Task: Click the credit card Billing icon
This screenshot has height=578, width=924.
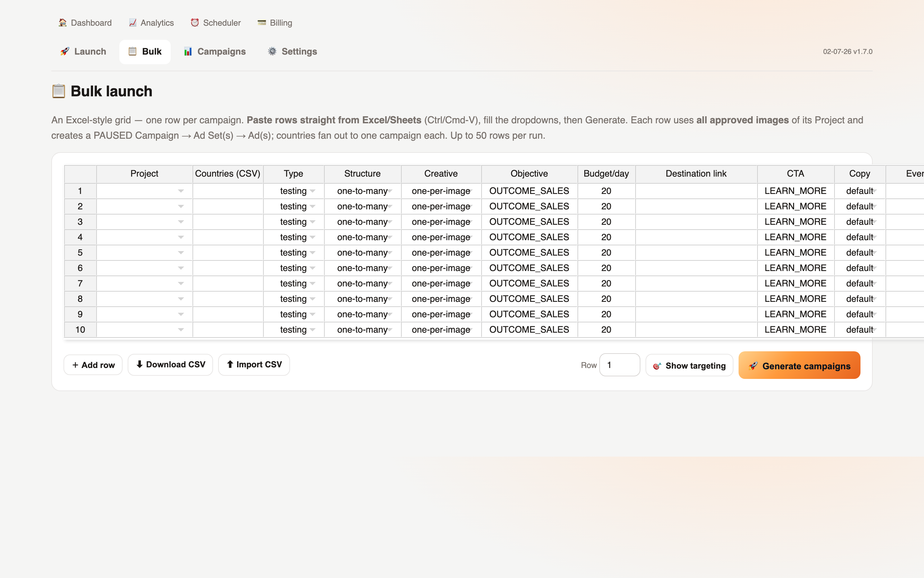Action: point(261,22)
